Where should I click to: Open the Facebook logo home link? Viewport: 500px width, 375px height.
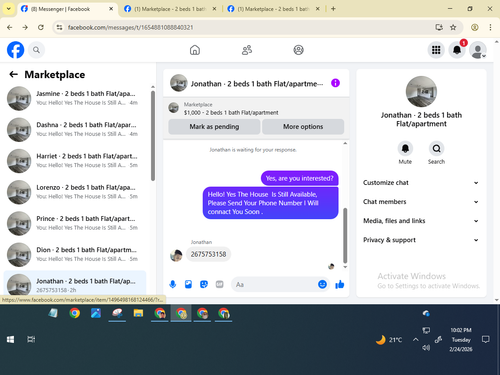(15, 50)
